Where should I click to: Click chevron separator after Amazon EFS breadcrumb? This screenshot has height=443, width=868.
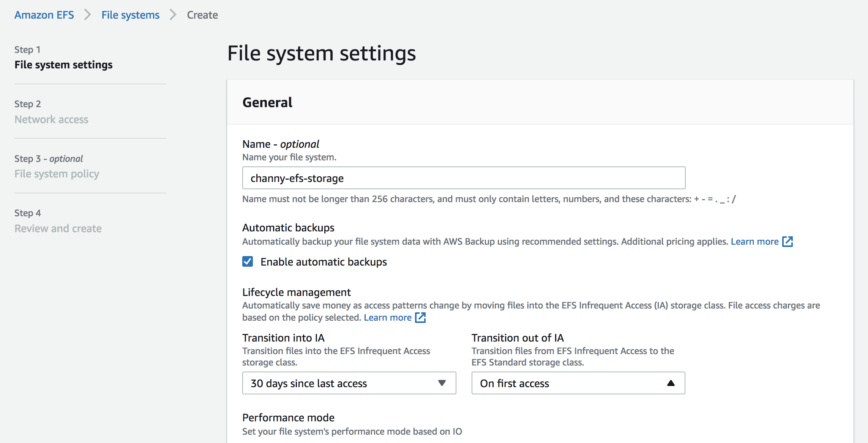point(88,15)
